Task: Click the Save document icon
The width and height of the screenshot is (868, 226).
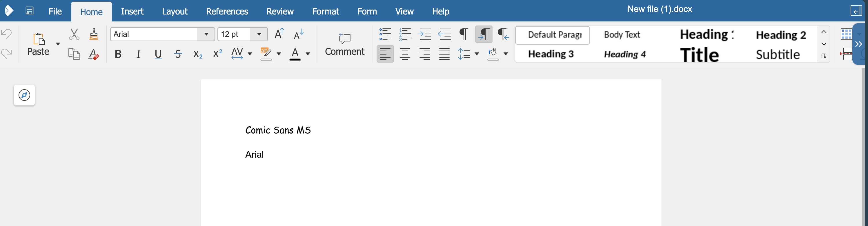Action: click(x=30, y=10)
